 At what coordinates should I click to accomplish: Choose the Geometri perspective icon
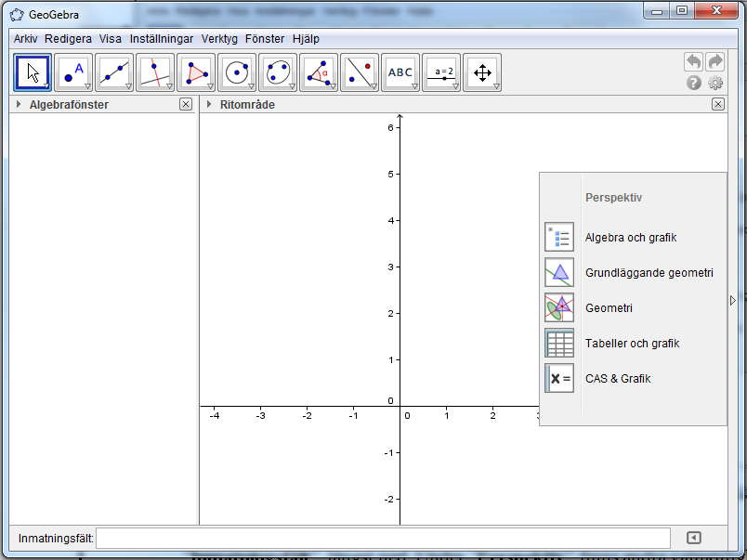pyautogui.click(x=559, y=307)
